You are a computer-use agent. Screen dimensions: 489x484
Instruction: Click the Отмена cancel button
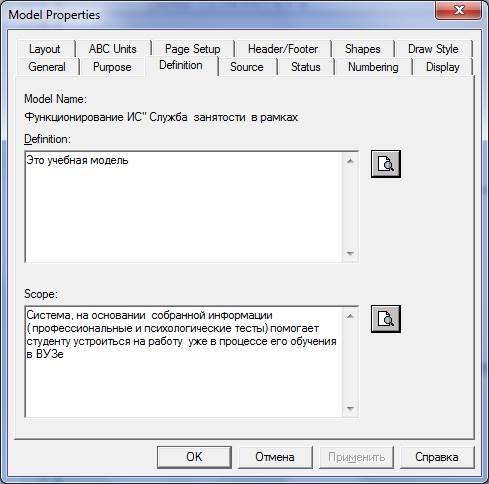click(275, 457)
